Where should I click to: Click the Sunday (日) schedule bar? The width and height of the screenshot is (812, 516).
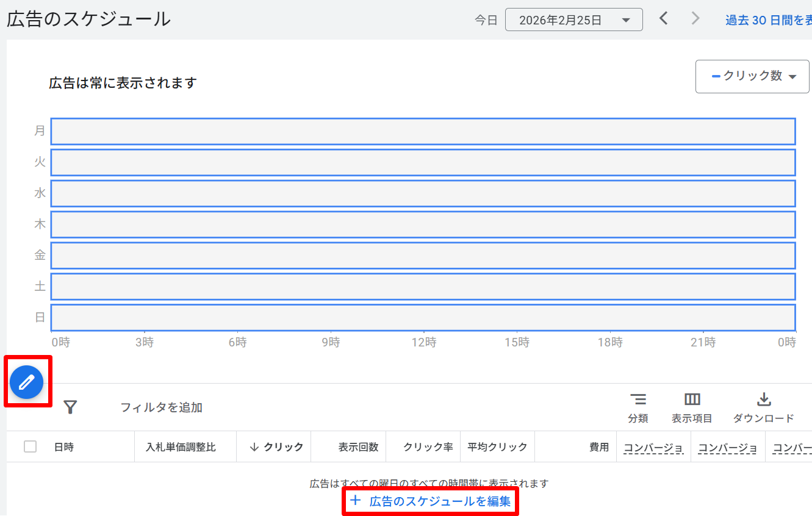[x=423, y=317]
